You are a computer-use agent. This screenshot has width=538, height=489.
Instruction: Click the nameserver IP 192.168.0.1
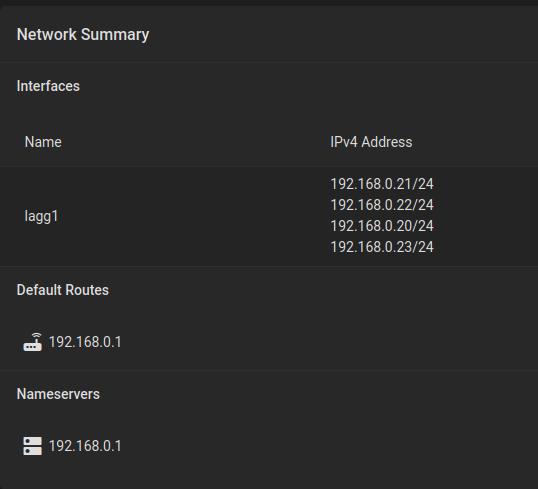click(x=85, y=446)
